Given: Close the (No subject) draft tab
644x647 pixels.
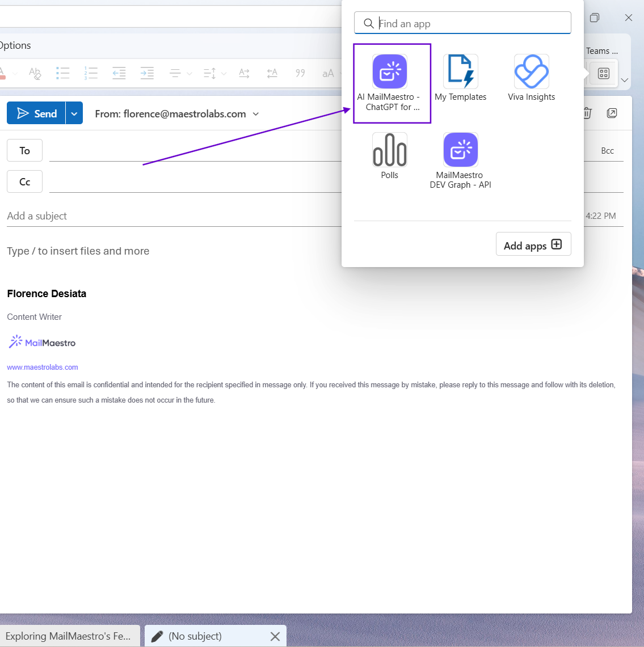Looking at the screenshot, I should [275, 636].
